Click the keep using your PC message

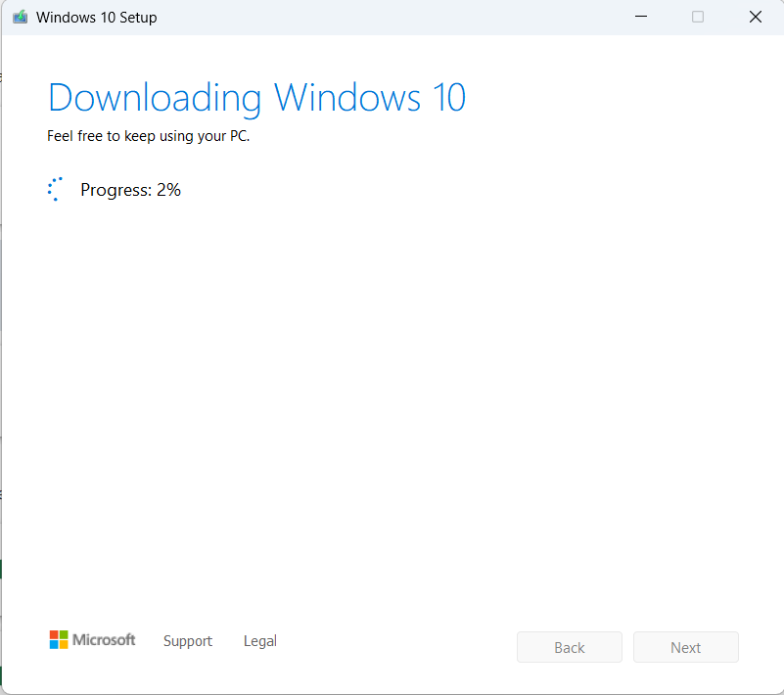click(x=148, y=136)
